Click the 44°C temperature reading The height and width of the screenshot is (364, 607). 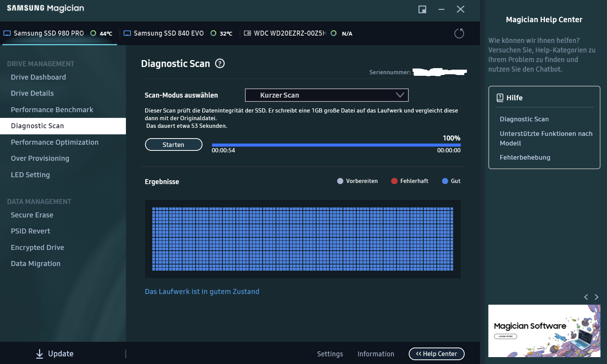point(106,34)
